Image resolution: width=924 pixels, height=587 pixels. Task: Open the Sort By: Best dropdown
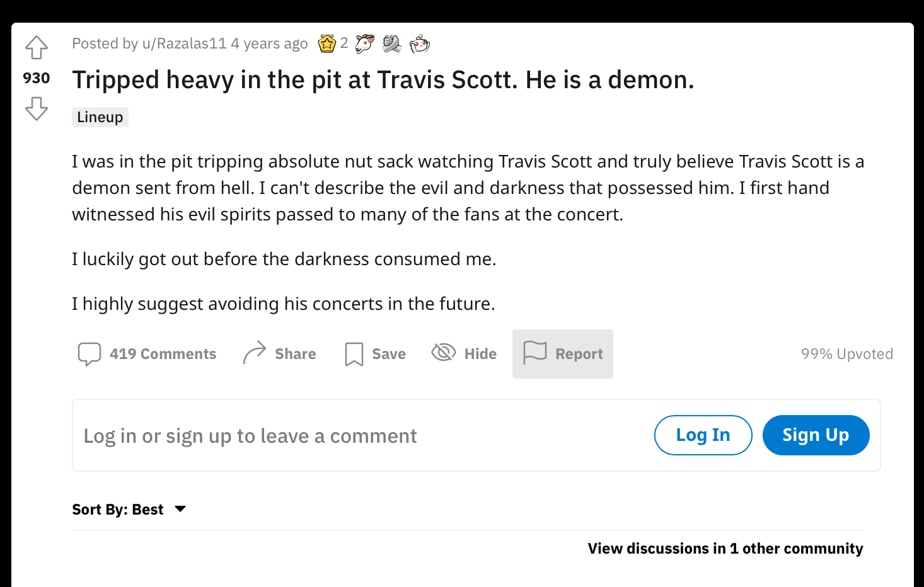[118, 510]
